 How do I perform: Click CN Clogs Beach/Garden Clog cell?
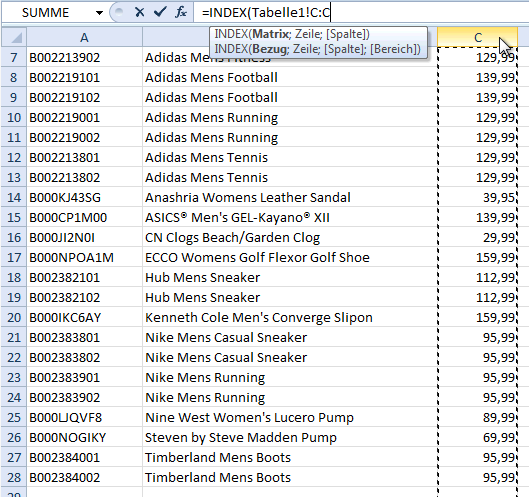tap(290, 238)
